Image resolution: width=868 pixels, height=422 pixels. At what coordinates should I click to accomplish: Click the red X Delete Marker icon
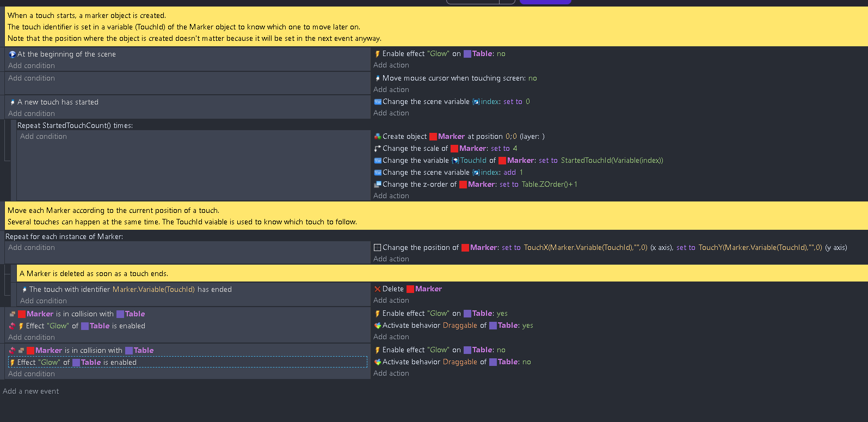(x=377, y=289)
